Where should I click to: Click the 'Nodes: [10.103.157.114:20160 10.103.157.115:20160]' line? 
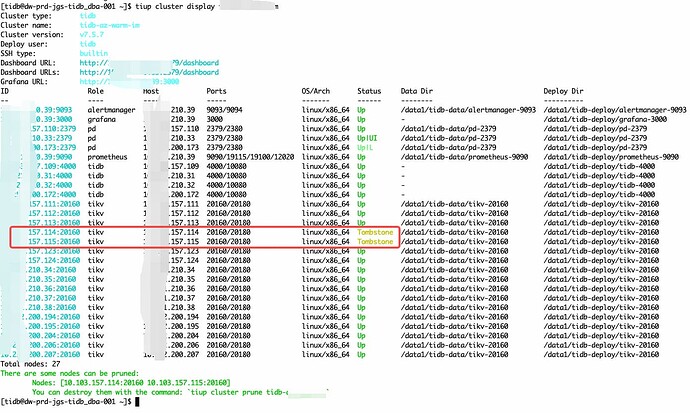tap(131, 383)
